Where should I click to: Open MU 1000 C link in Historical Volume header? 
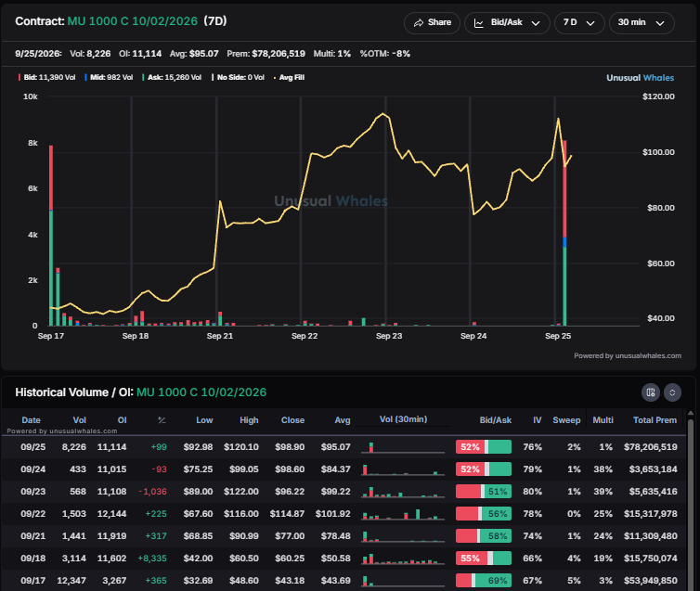pos(201,392)
